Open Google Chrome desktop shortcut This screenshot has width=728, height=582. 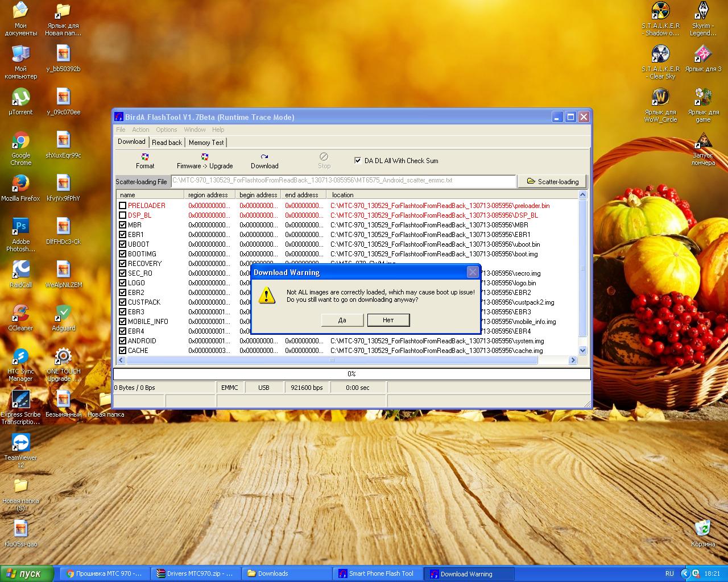[x=21, y=141]
